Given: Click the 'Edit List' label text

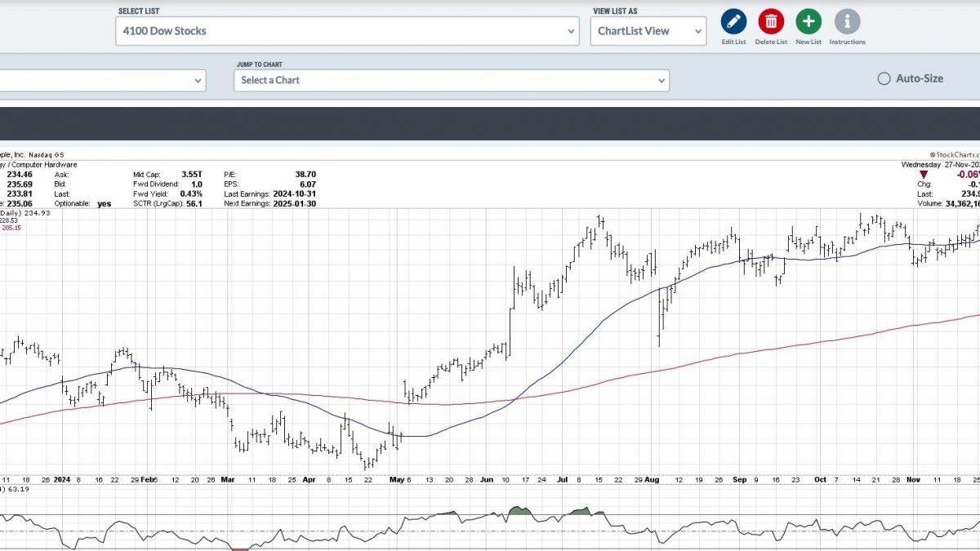Looking at the screenshot, I should click(733, 42).
